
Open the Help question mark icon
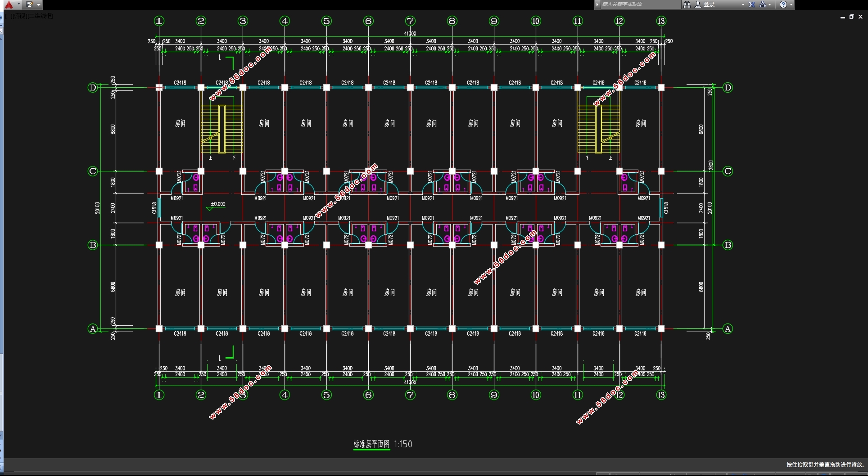[783, 4]
